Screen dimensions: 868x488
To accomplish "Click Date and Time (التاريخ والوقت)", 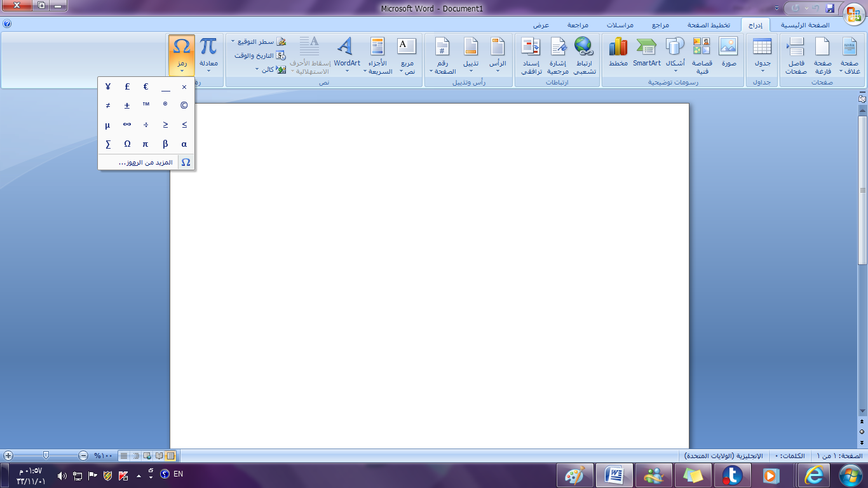I will [260, 55].
